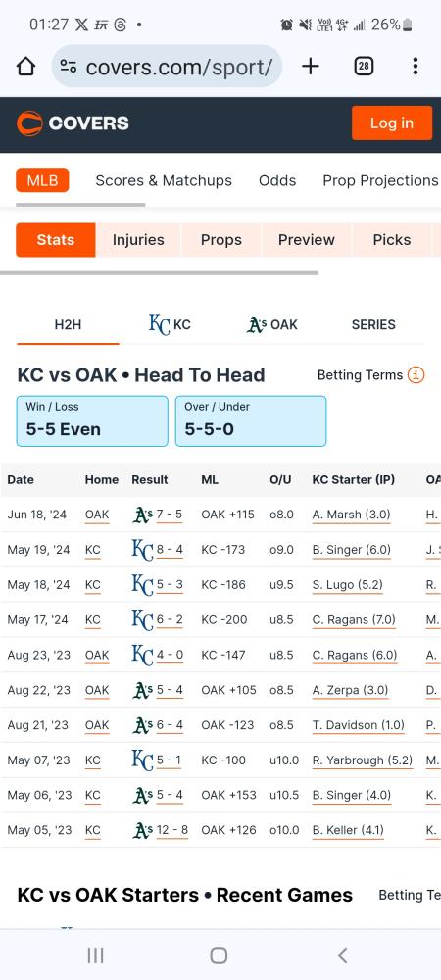Tap the site settings icon in address bar

click(x=69, y=67)
